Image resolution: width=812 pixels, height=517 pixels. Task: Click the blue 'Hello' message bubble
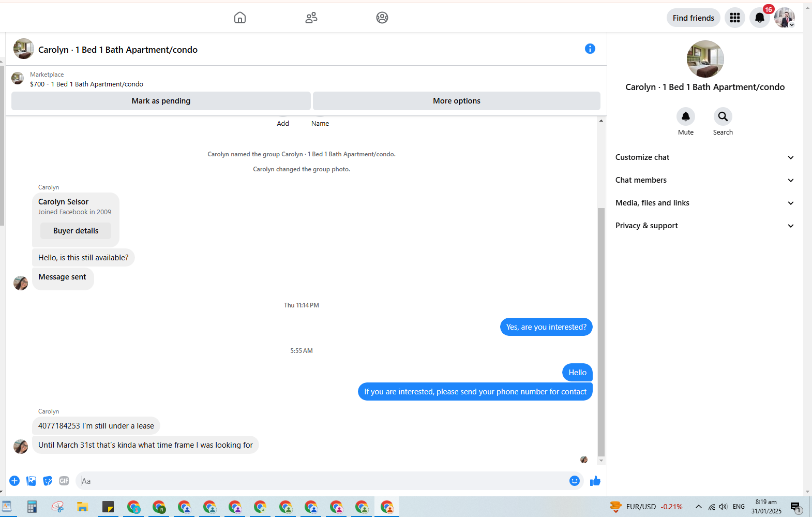point(577,373)
